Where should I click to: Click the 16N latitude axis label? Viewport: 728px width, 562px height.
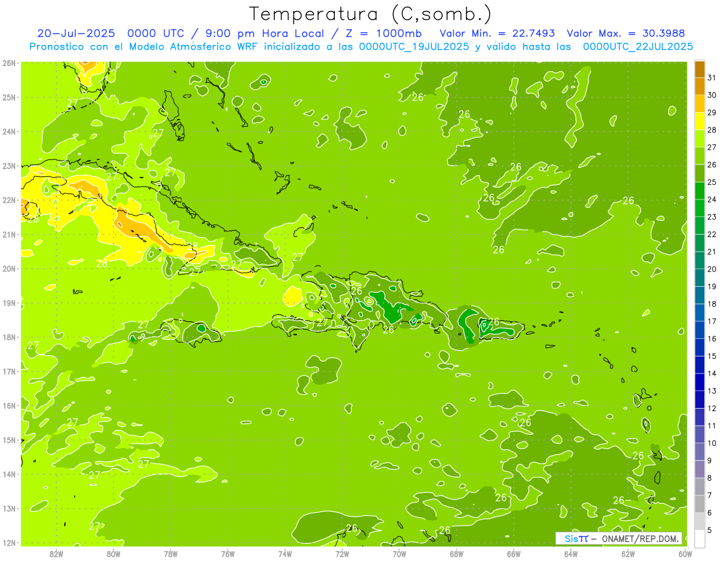tap(9, 406)
